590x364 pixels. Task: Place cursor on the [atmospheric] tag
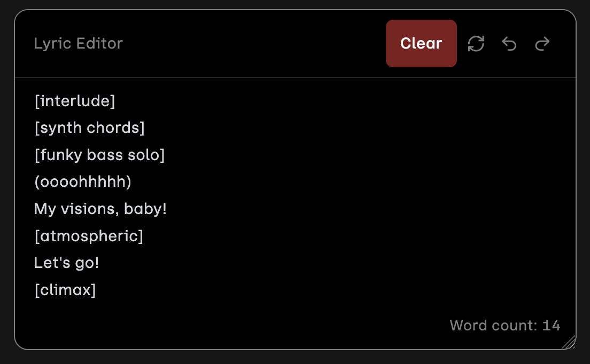point(88,236)
